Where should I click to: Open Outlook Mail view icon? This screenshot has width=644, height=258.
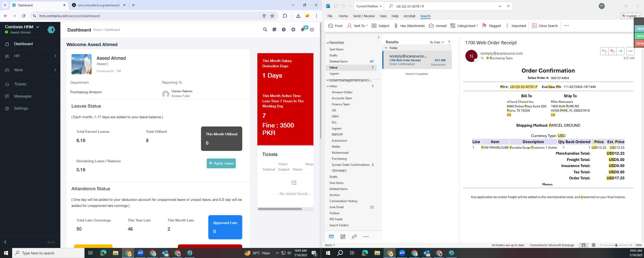click(331, 237)
